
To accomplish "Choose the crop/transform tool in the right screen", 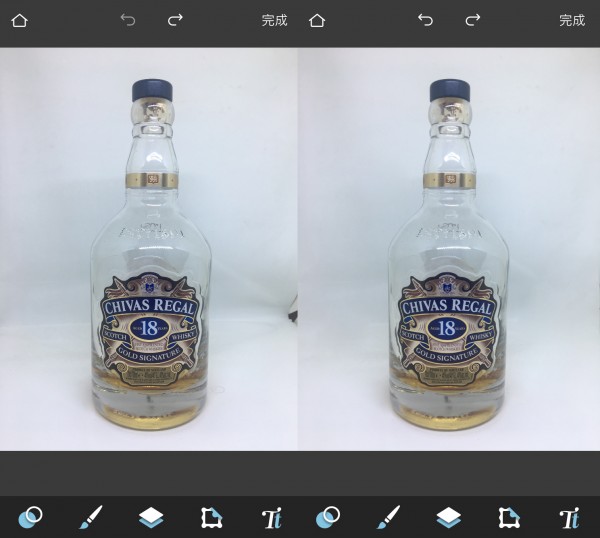I will tap(509, 517).
